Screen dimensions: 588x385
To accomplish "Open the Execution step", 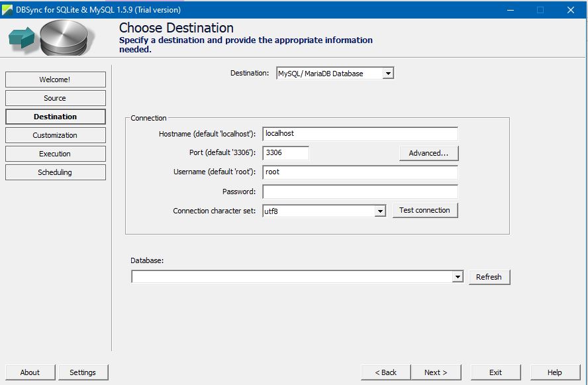I will (55, 153).
